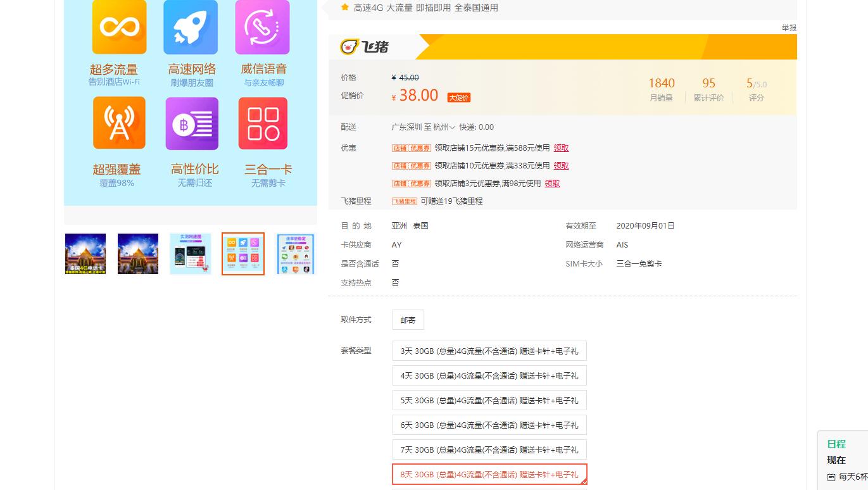
Task: Click the 三合一卡 grid icon
Action: coord(262,122)
